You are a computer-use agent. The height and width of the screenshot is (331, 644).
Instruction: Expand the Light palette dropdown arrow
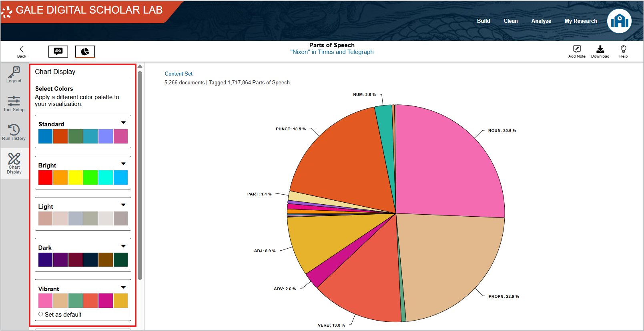point(123,205)
